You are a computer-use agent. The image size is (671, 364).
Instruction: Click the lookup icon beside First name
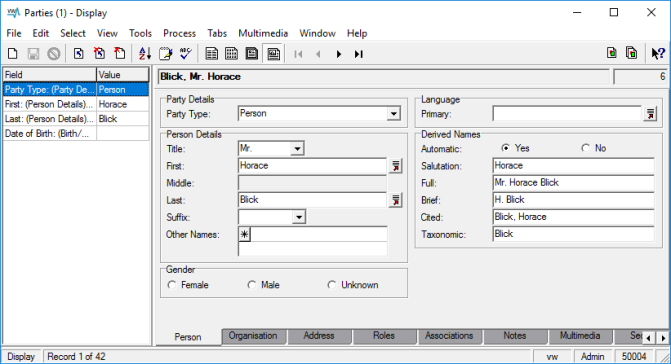pyautogui.click(x=395, y=166)
